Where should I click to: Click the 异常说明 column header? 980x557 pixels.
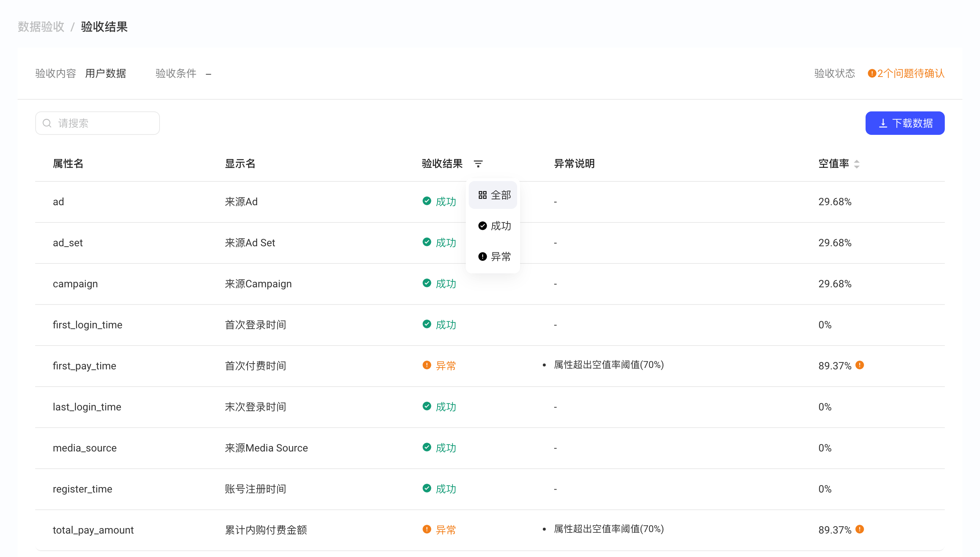[574, 164]
